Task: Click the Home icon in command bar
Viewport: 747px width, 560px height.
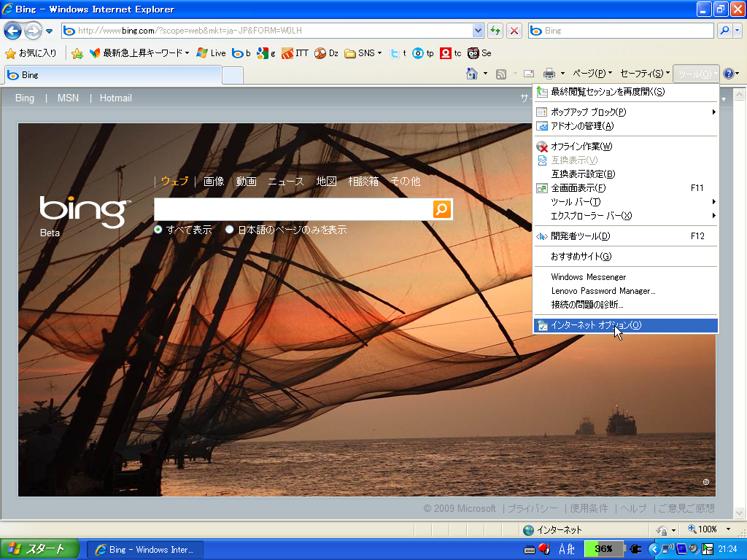Action: (472, 74)
